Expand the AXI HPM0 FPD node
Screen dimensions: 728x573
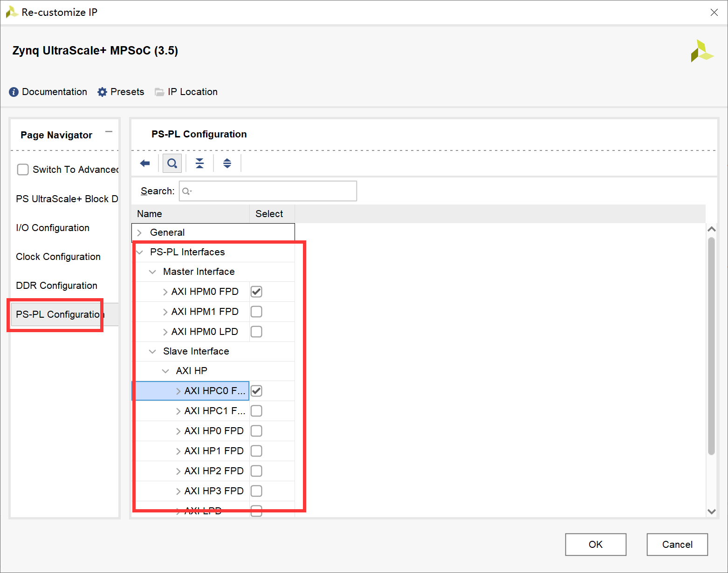[x=165, y=292]
